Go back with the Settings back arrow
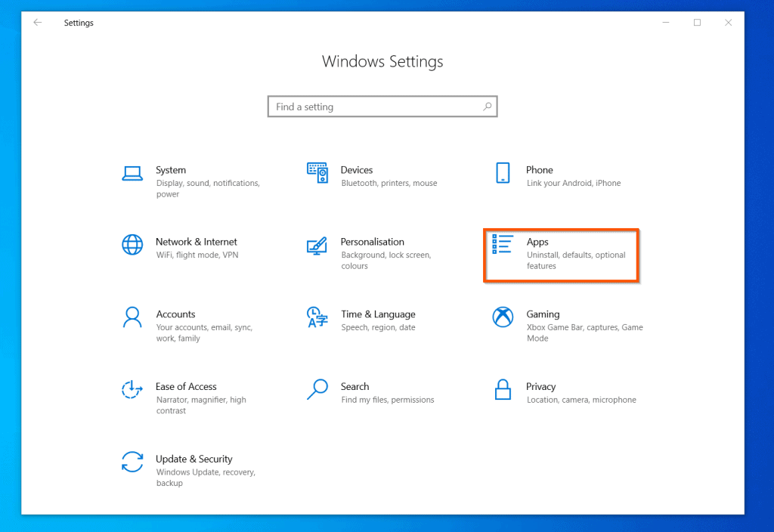The width and height of the screenshot is (774, 532). tap(38, 22)
